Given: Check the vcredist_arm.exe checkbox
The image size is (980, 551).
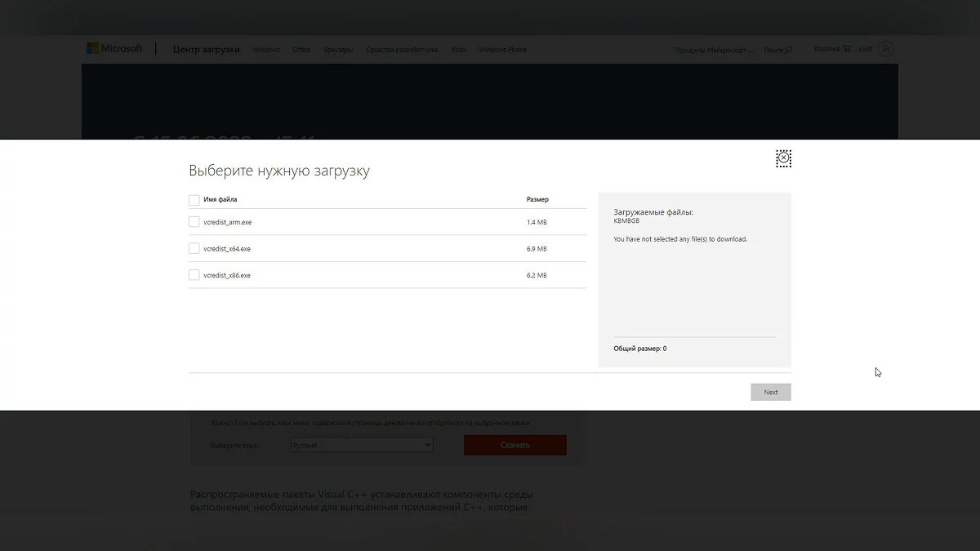Looking at the screenshot, I should click(x=194, y=222).
